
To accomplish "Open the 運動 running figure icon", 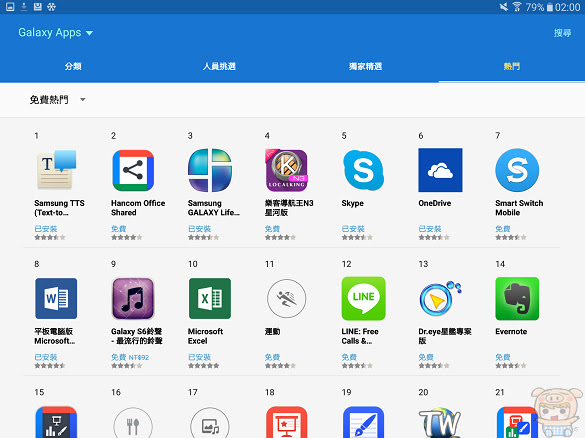I will click(287, 298).
